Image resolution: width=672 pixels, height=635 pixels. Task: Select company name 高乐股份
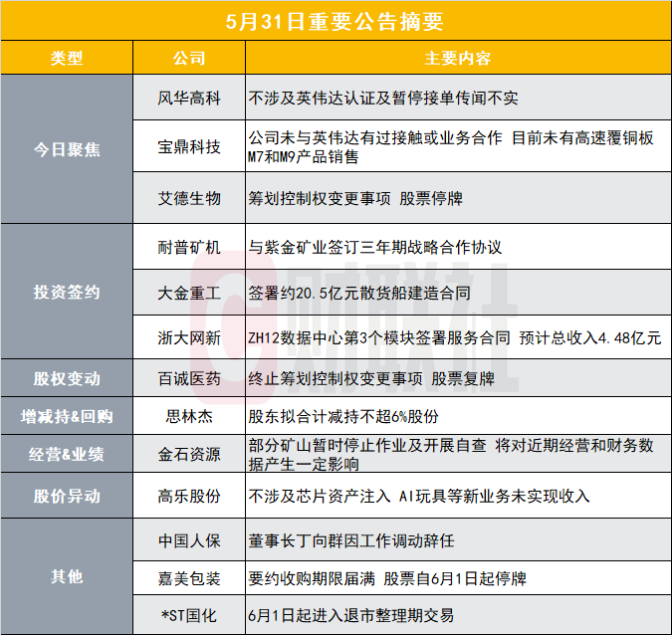[x=189, y=497]
